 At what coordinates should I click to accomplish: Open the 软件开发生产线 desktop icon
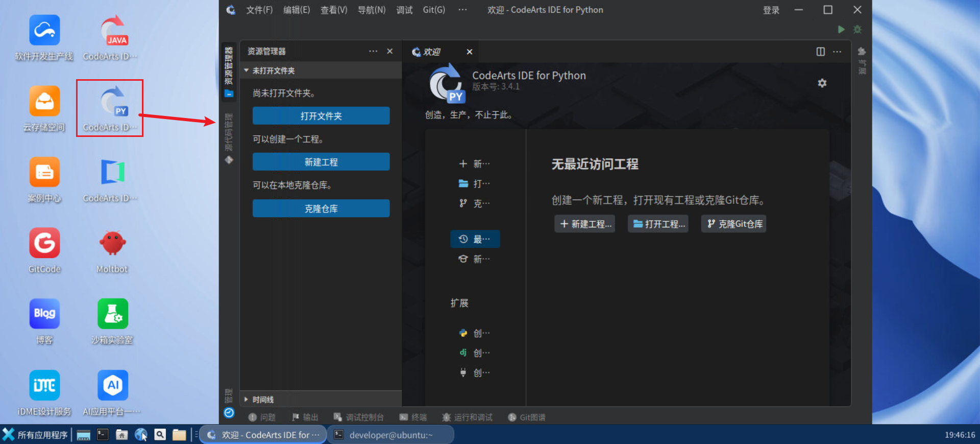tap(44, 38)
